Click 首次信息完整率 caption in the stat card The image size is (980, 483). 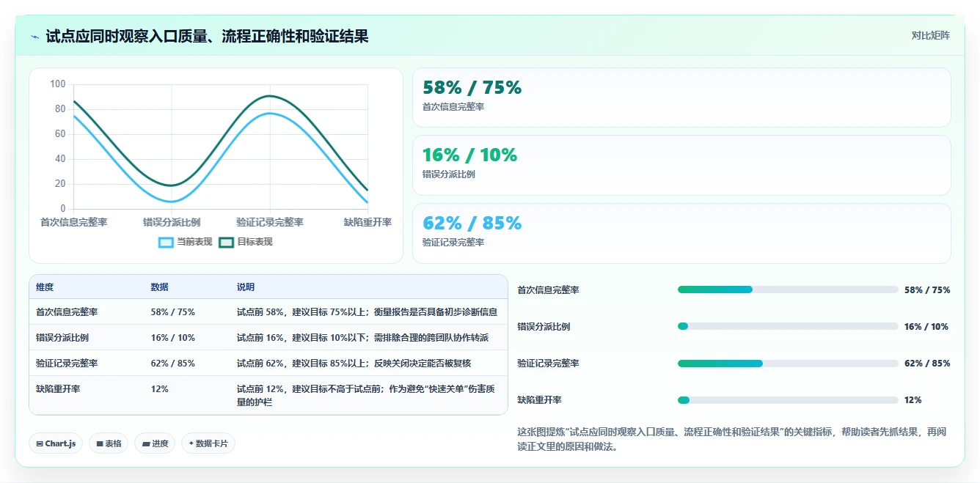pyautogui.click(x=453, y=107)
